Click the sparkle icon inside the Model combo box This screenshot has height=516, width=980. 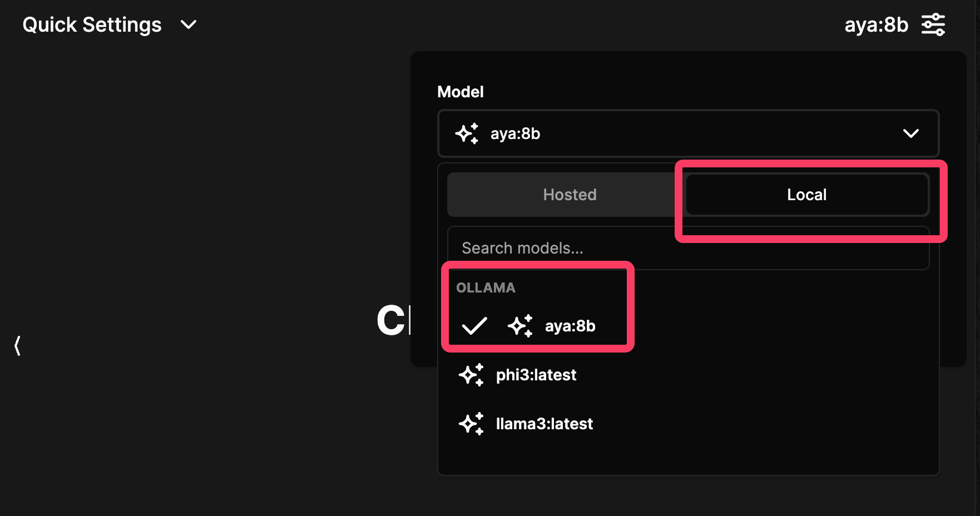[467, 133]
